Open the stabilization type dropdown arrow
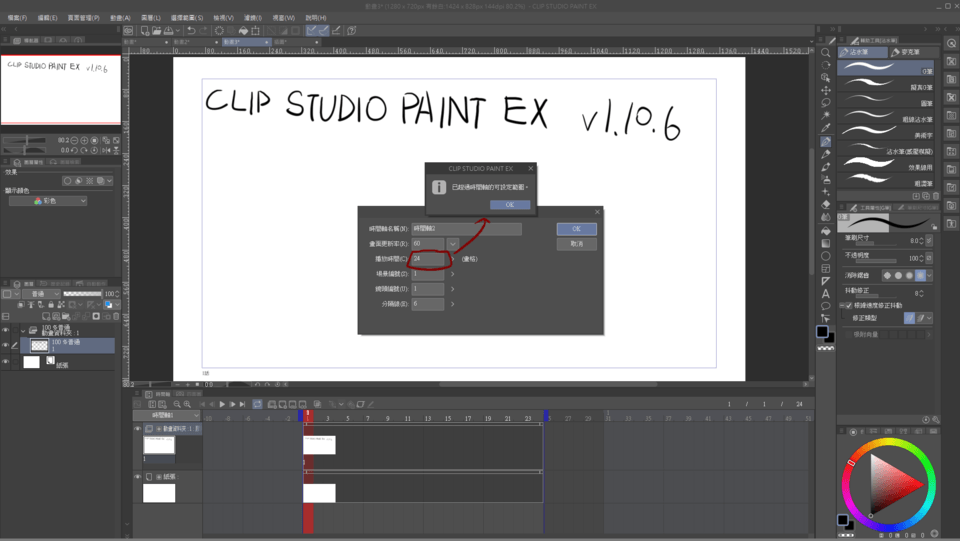This screenshot has height=541, width=960. [929, 318]
